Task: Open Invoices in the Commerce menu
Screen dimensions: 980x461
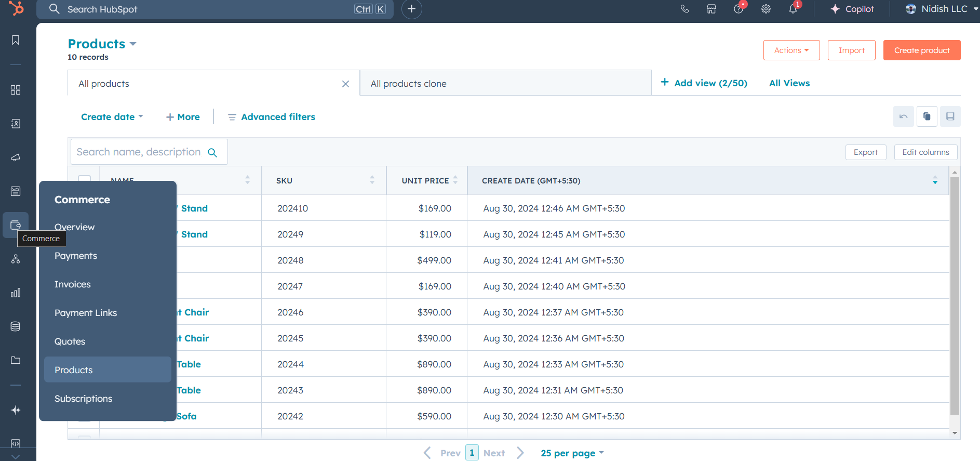Action: click(73, 284)
